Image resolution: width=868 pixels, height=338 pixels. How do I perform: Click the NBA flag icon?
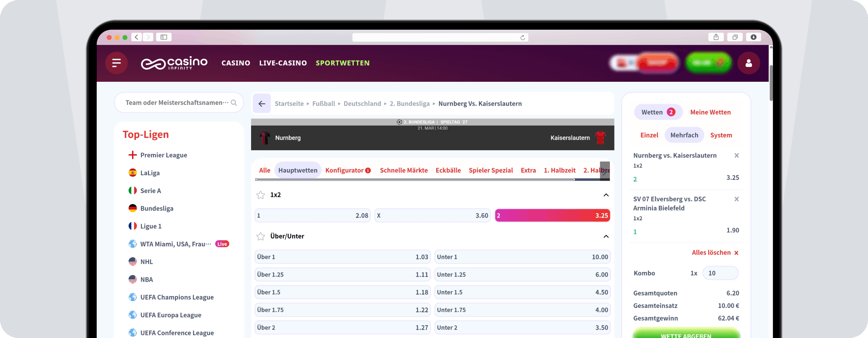133,279
